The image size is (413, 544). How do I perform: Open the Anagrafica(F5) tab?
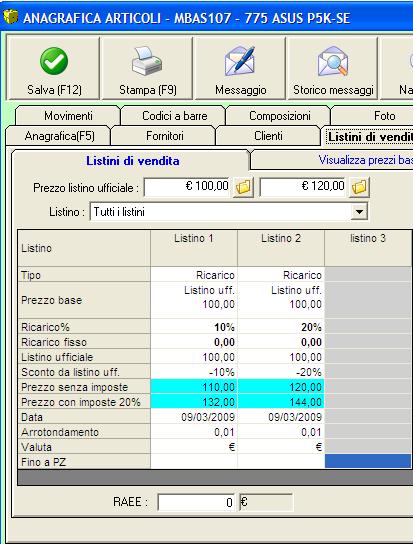[x=59, y=136]
